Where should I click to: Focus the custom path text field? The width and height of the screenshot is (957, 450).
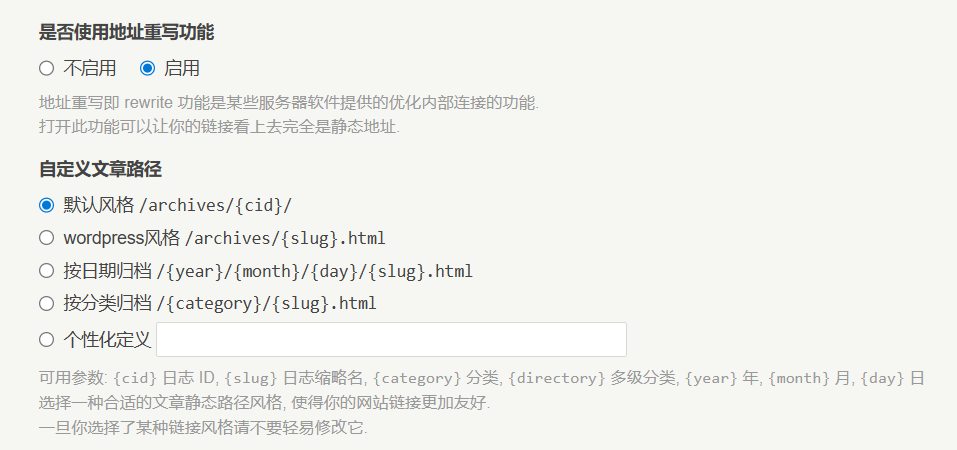pyautogui.click(x=391, y=340)
